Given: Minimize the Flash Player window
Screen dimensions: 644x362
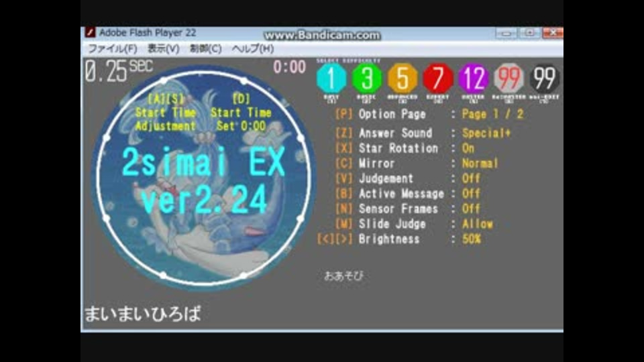Looking at the screenshot, I should pyautogui.click(x=506, y=33).
